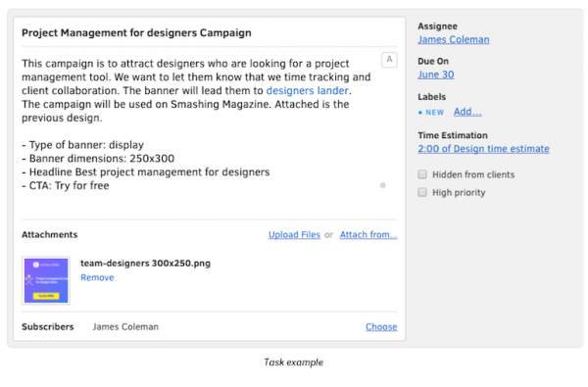Click Choose to select subscribers
This screenshot has width=588, height=387.
(x=381, y=327)
